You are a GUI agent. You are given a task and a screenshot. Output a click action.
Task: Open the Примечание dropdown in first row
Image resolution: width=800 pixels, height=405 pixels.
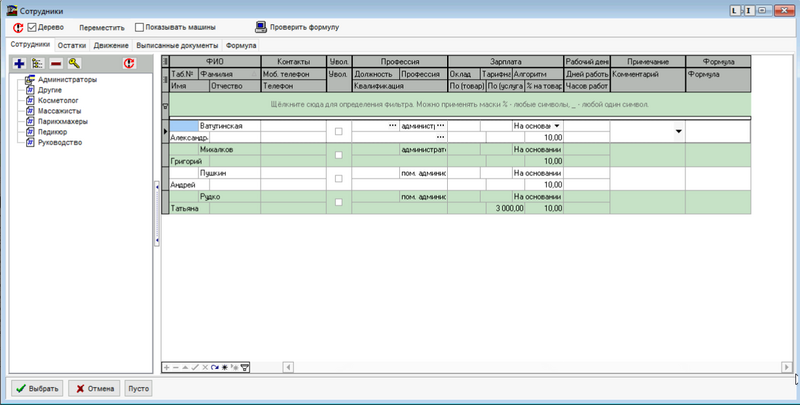pyautogui.click(x=678, y=131)
